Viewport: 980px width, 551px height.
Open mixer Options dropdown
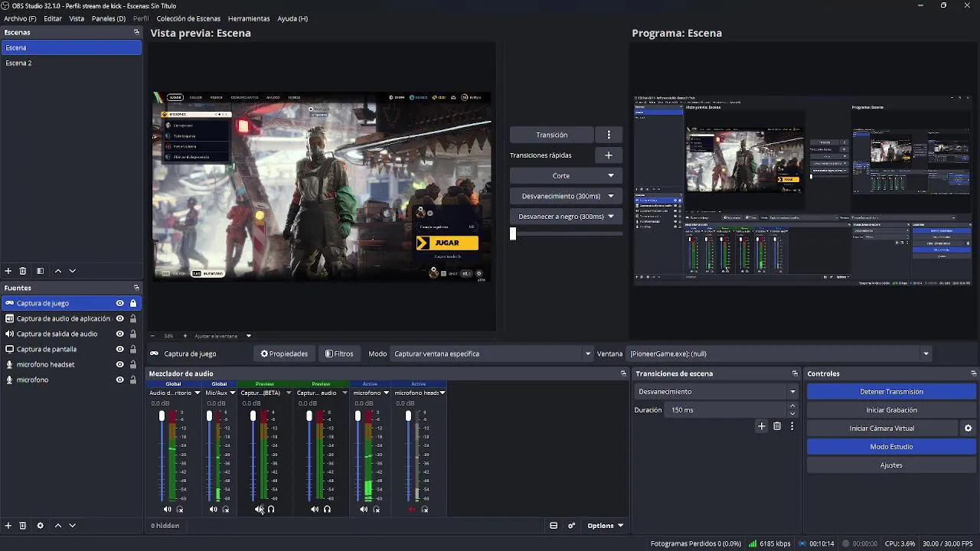click(x=605, y=526)
